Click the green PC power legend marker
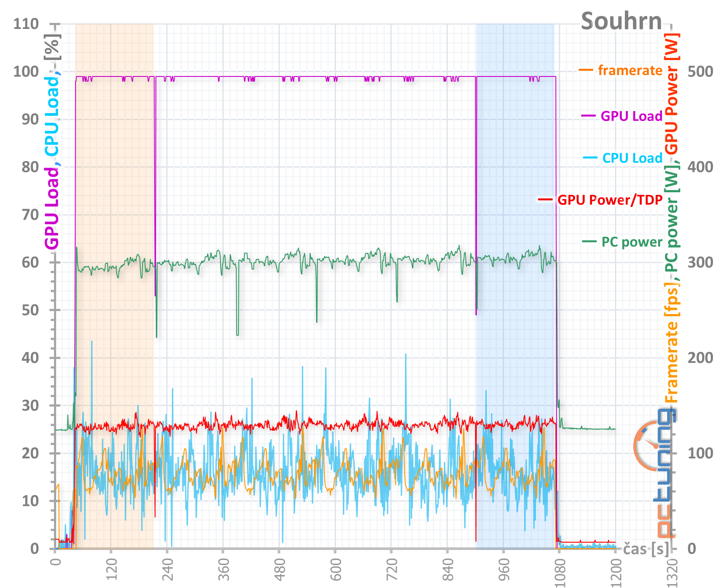The width and height of the screenshot is (716, 588). [589, 241]
